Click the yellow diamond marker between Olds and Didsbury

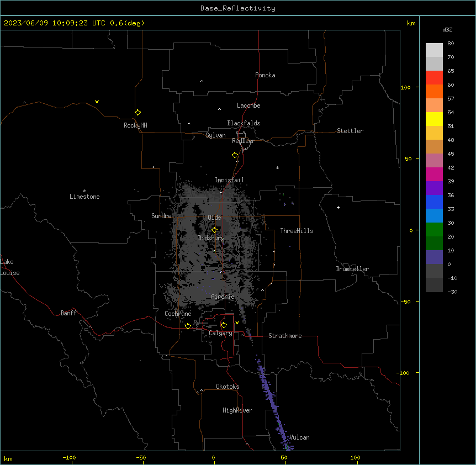[214, 230]
